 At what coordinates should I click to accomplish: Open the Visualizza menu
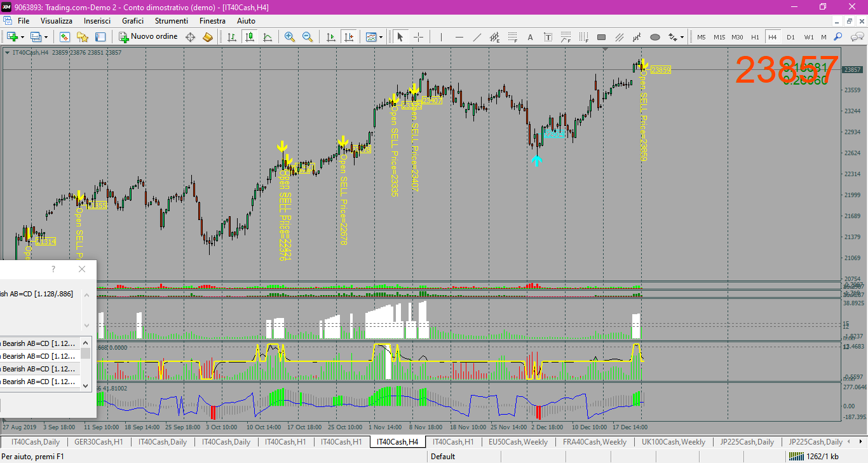click(57, 21)
